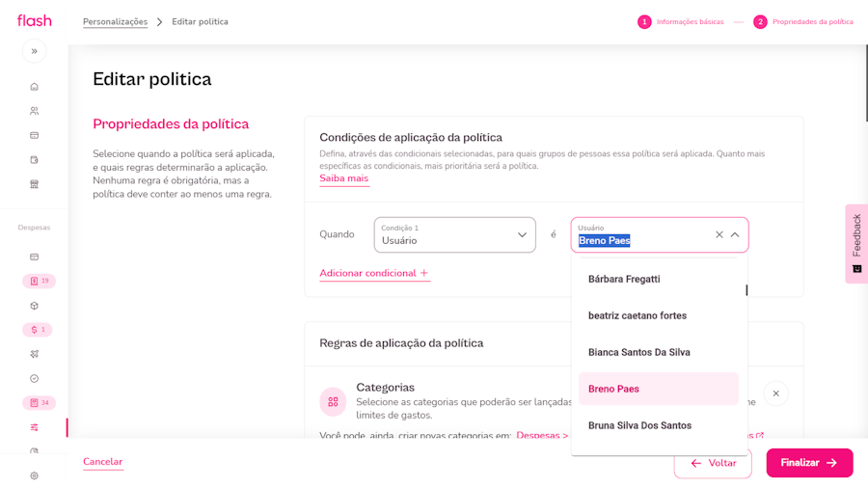868x488 pixels.
Task: Open the store icon in sidebar
Action: [35, 183]
